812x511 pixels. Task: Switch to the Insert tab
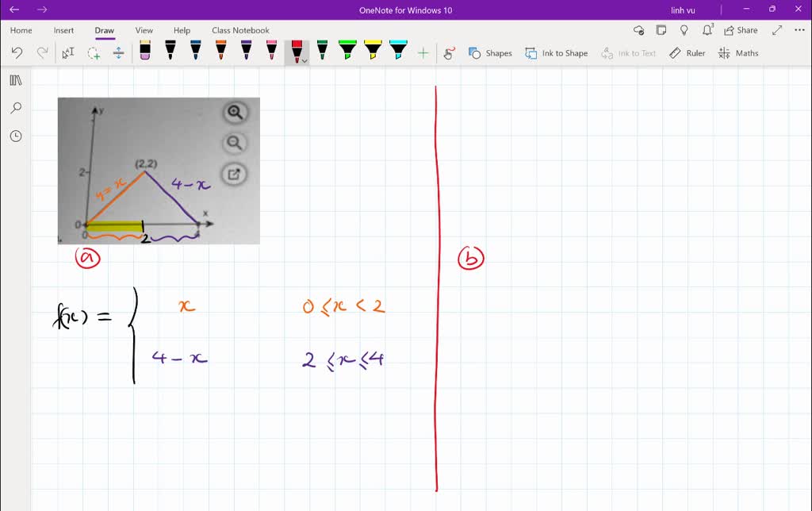point(63,30)
